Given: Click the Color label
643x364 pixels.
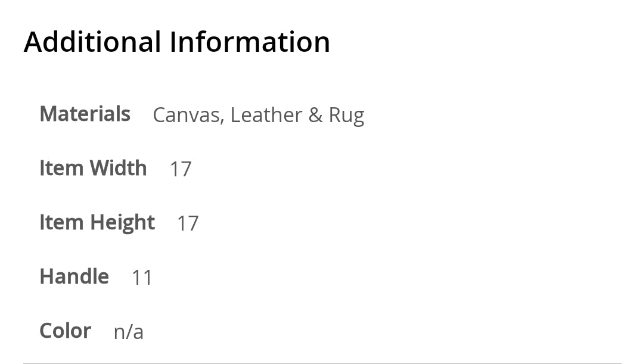Looking at the screenshot, I should tap(65, 331).
